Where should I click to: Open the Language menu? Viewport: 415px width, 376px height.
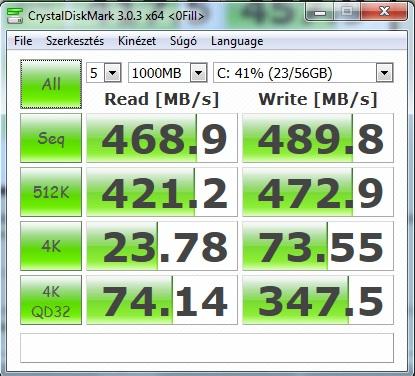(237, 41)
